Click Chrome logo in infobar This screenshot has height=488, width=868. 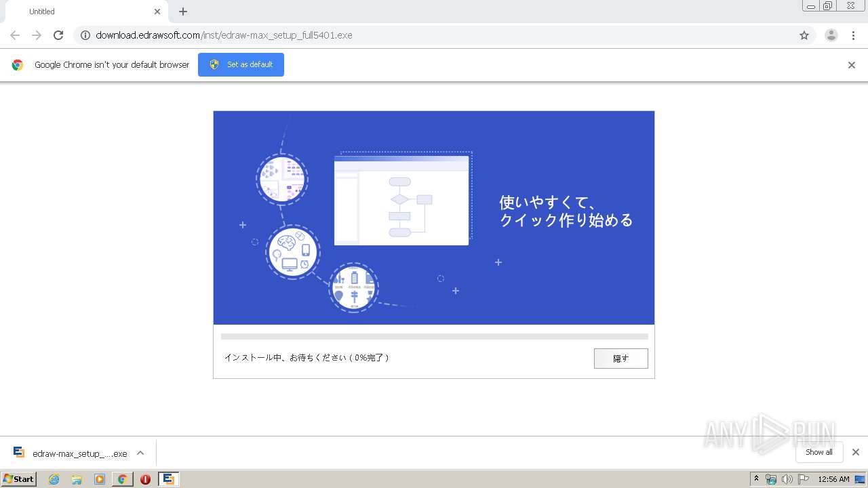[x=18, y=65]
